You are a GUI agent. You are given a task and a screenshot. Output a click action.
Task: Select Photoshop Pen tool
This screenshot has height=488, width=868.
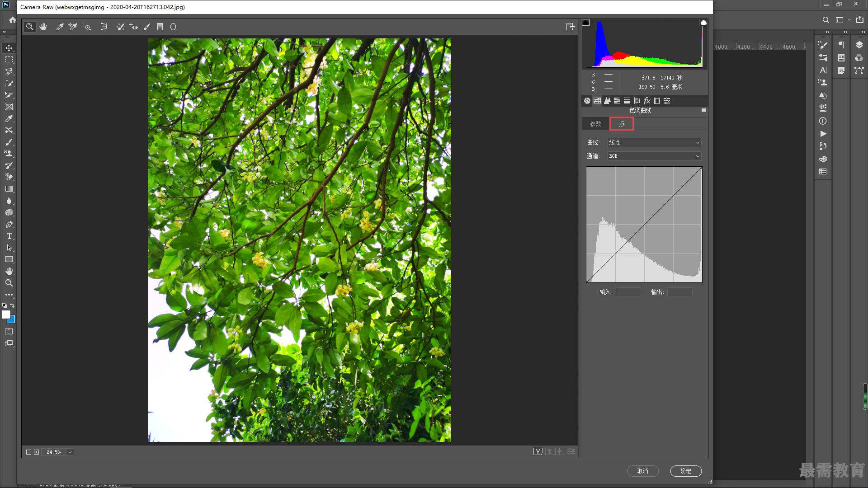point(9,224)
